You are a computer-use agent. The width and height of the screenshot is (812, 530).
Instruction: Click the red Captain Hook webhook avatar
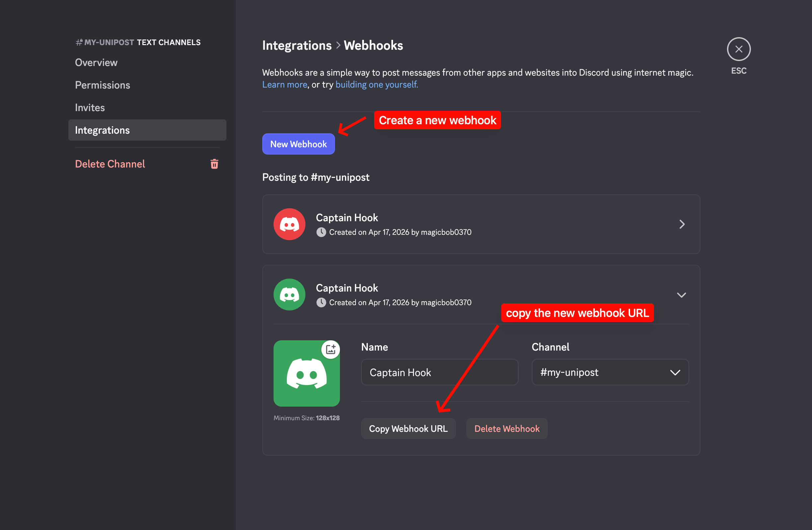[x=289, y=224]
